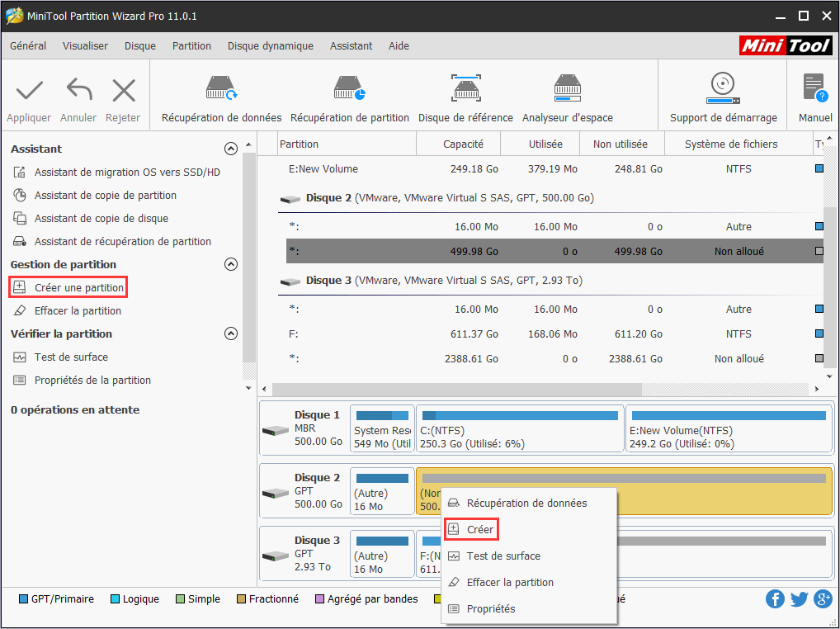Open the Disque dynamique menu
840x629 pixels.
pyautogui.click(x=270, y=46)
